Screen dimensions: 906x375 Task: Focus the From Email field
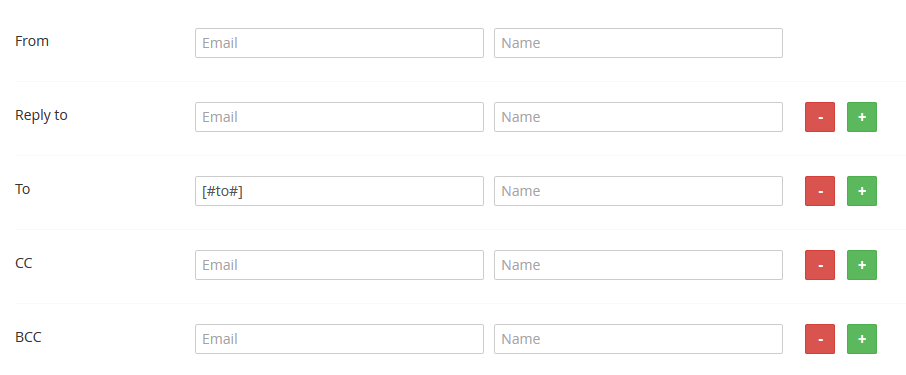tap(339, 43)
